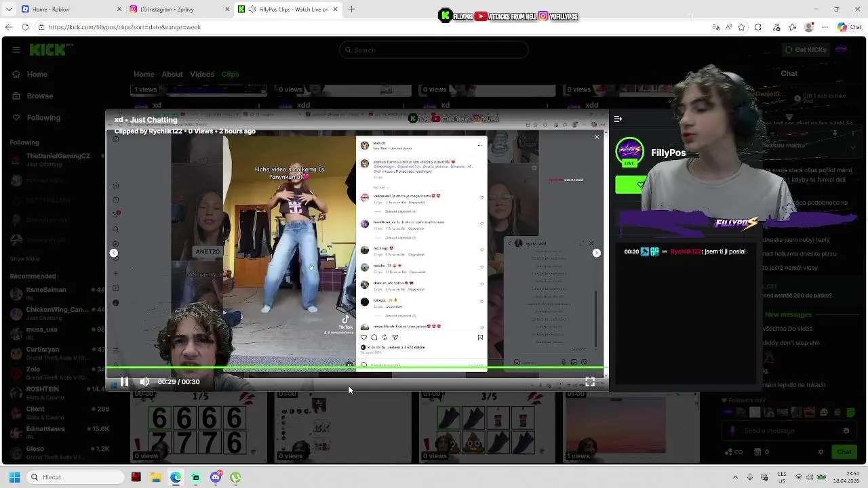This screenshot has width=868, height=488.
Task: Go back in the browser
Action: coord(8,27)
